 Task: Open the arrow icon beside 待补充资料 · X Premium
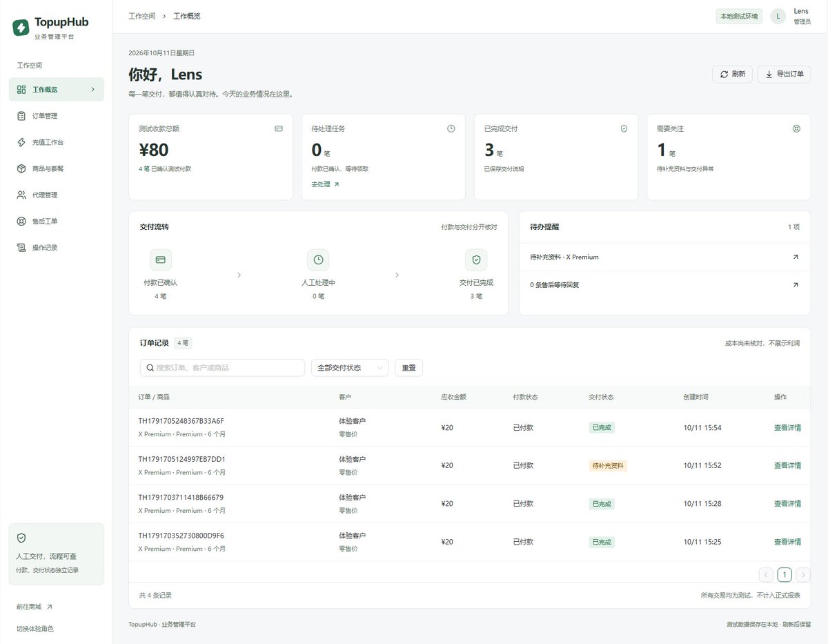795,257
